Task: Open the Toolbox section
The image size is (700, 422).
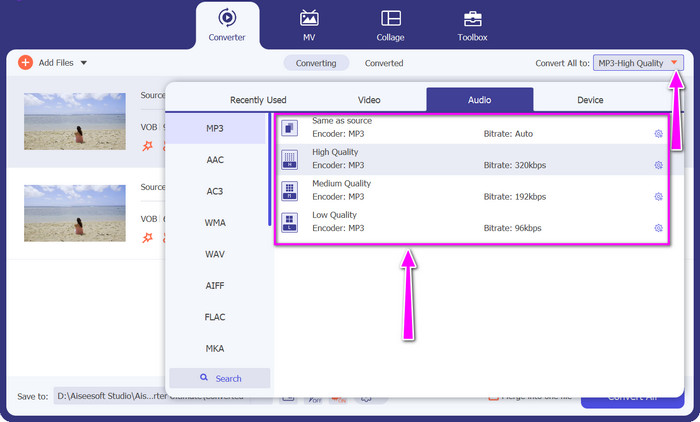Action: [x=472, y=26]
